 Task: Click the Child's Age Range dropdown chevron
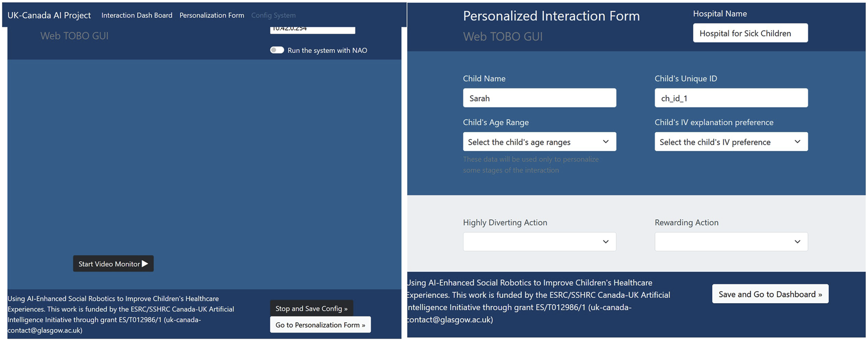606,141
